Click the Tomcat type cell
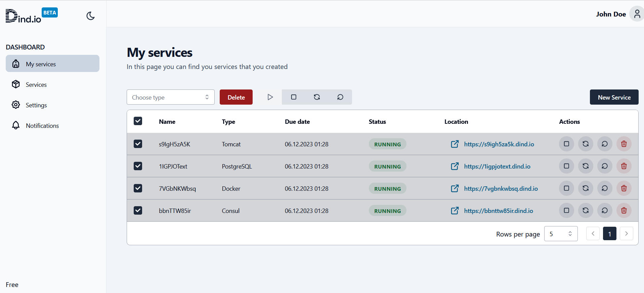644x293 pixels. [231, 144]
